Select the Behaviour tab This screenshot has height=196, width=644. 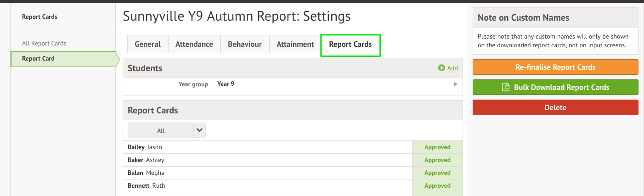click(x=245, y=45)
